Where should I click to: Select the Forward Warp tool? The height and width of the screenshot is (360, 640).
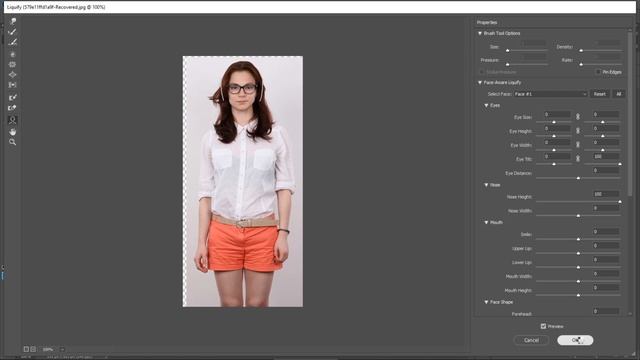pyautogui.click(x=13, y=21)
